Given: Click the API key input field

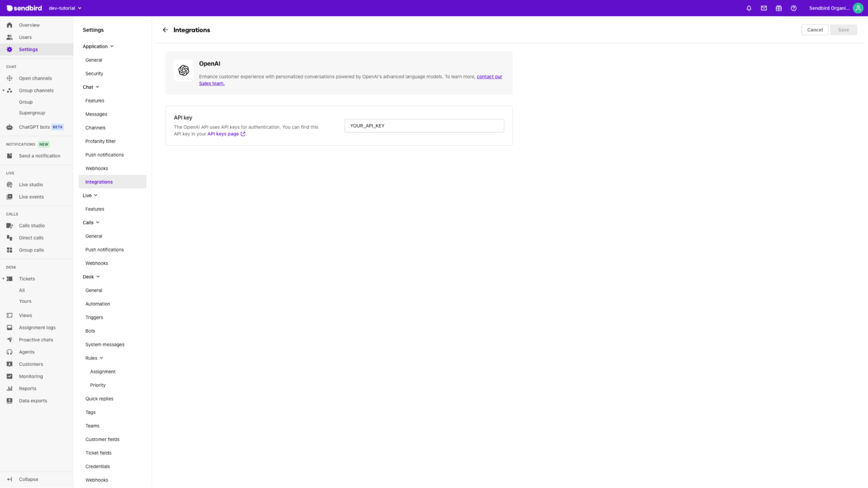Looking at the screenshot, I should [424, 126].
